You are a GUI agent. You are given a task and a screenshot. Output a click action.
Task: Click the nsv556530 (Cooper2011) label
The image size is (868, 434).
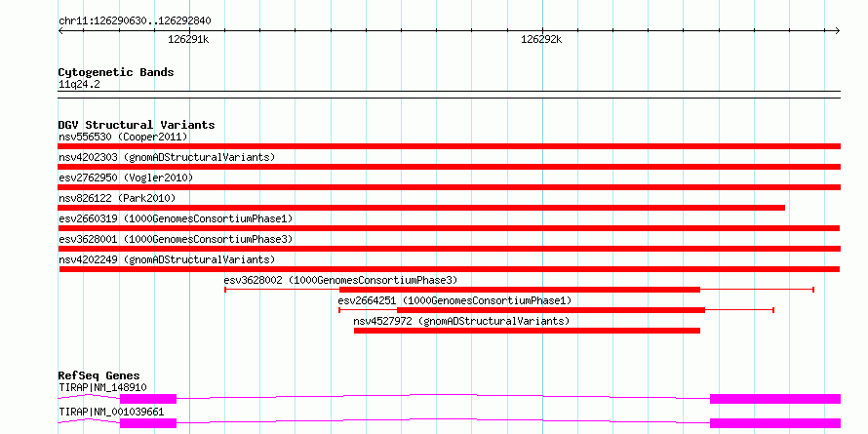123,137
